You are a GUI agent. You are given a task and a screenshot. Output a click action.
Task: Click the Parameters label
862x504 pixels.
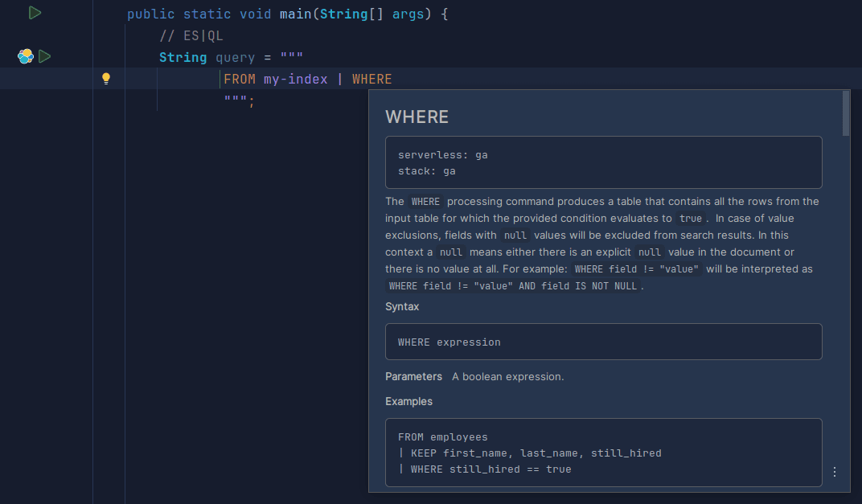(413, 376)
